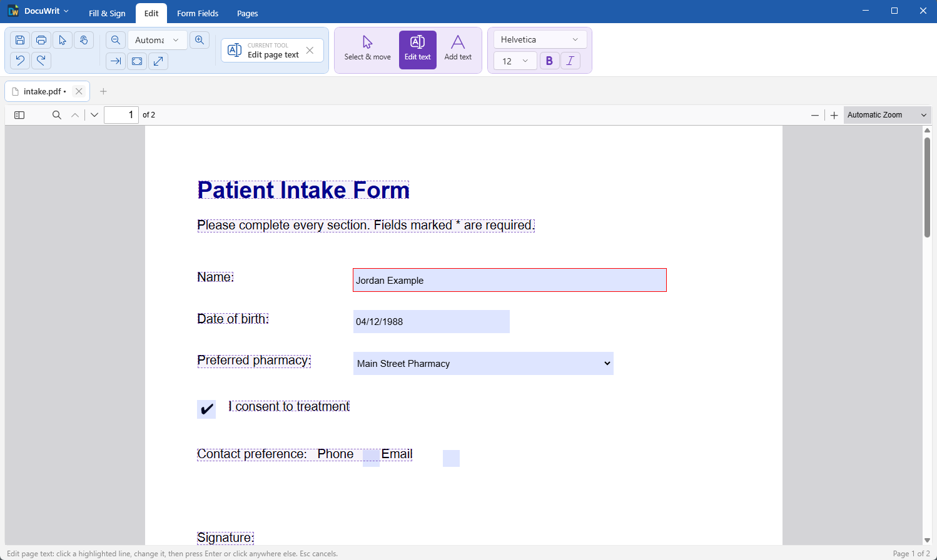Close the intake.pdf document tab
The height and width of the screenshot is (560, 937).
tap(79, 91)
